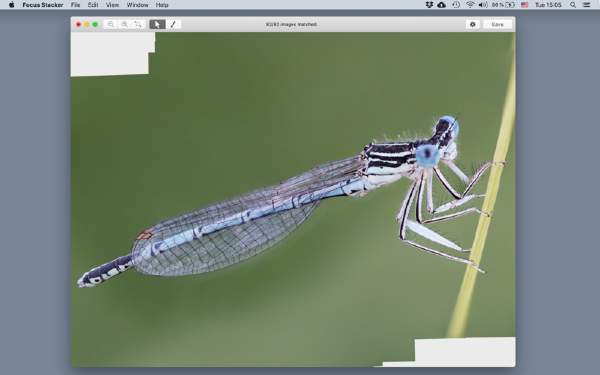Open the View menu

click(x=112, y=5)
